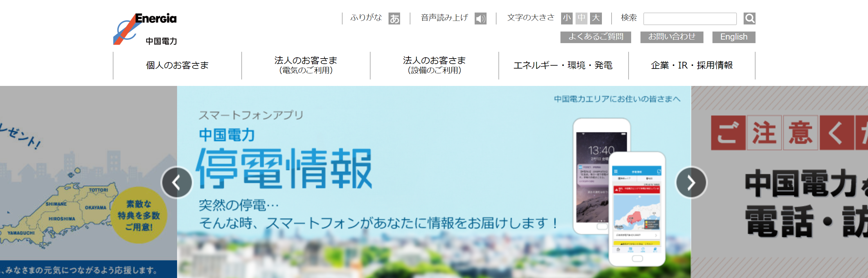Screen dimensions: 868x278
Task: Open エネルギー・環境・発電 menu
Action: click(x=563, y=65)
